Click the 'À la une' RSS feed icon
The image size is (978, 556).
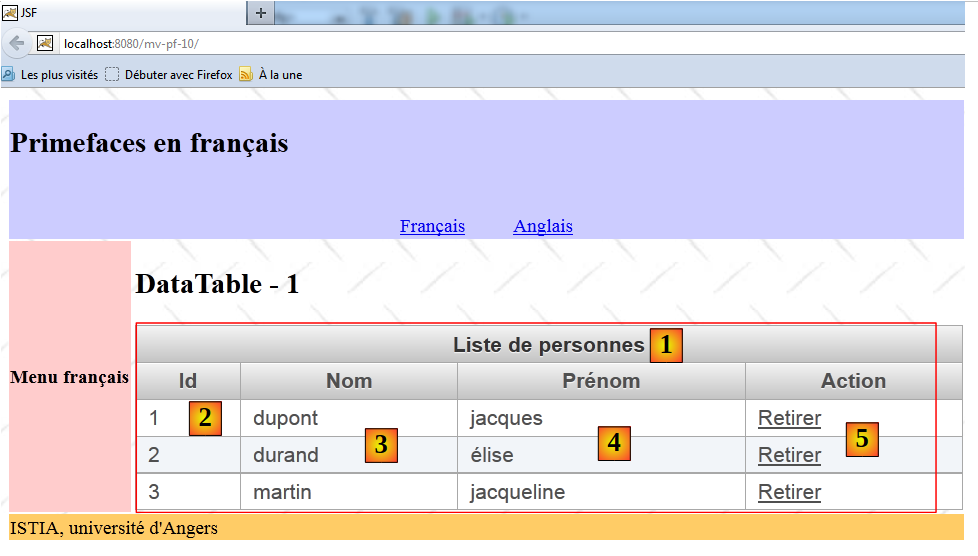pyautogui.click(x=246, y=74)
